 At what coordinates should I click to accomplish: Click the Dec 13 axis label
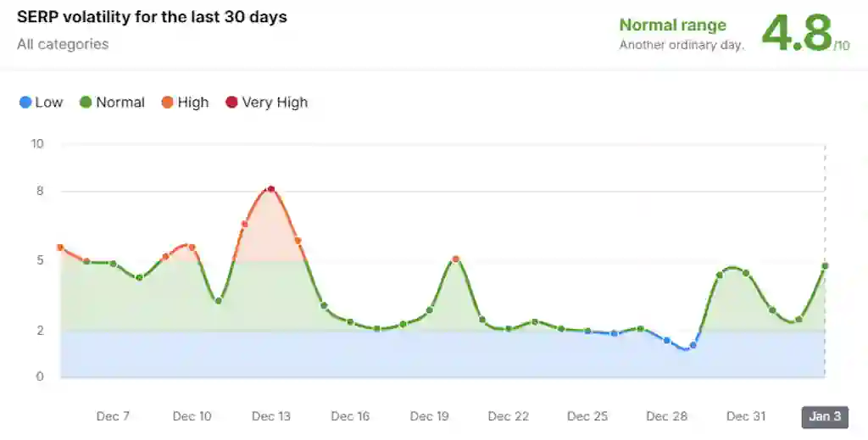click(270, 416)
